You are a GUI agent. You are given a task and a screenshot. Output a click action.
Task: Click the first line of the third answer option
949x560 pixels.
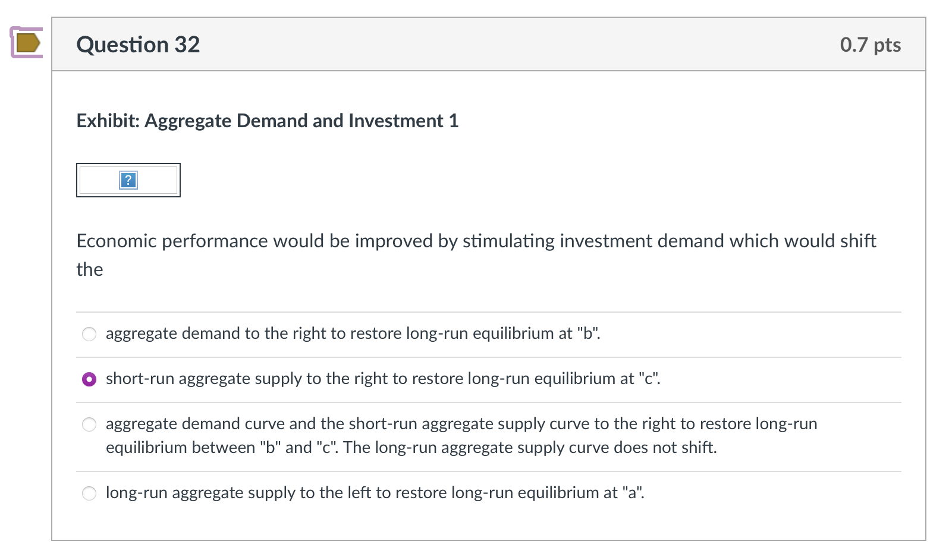(x=461, y=423)
